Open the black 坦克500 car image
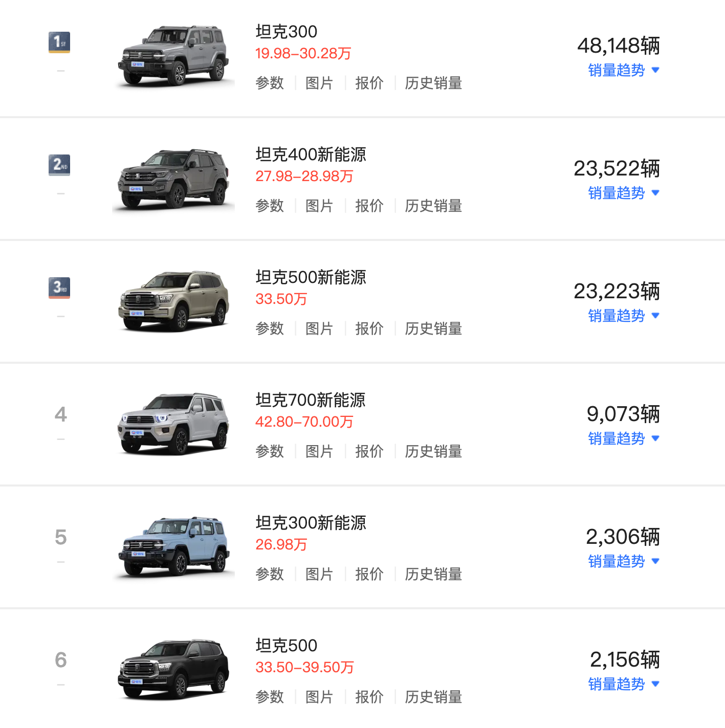Screen dimensions: 725x728 174,669
